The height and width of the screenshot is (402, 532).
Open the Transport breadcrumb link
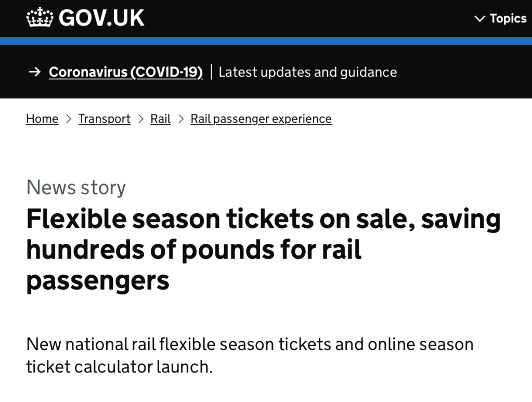coord(105,119)
